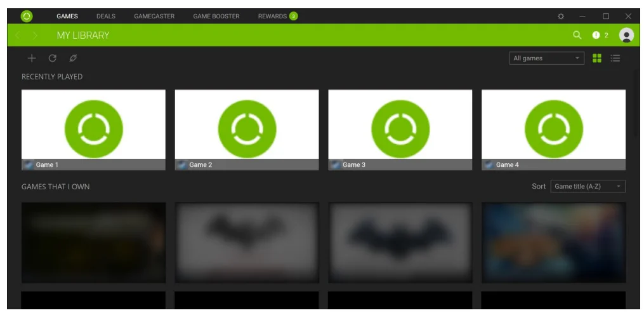644x315 pixels.
Task: Click the Game 4 title text
Action: tap(507, 165)
